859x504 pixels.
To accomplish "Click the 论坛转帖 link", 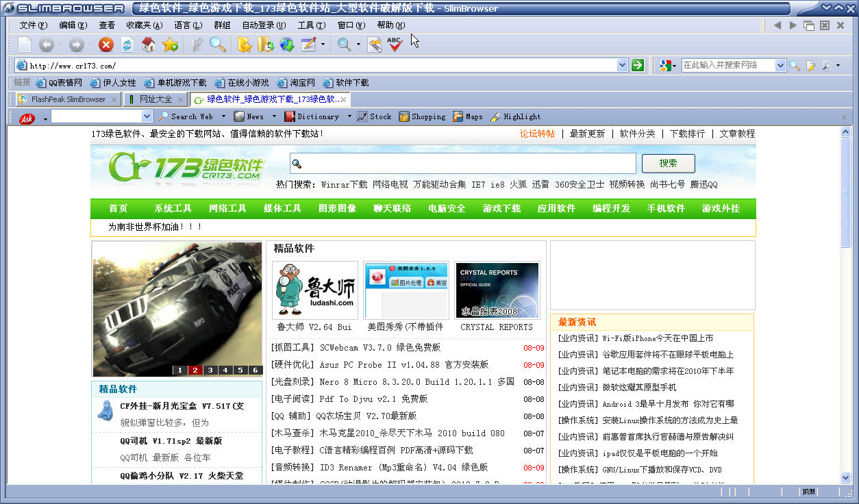I will (537, 134).
